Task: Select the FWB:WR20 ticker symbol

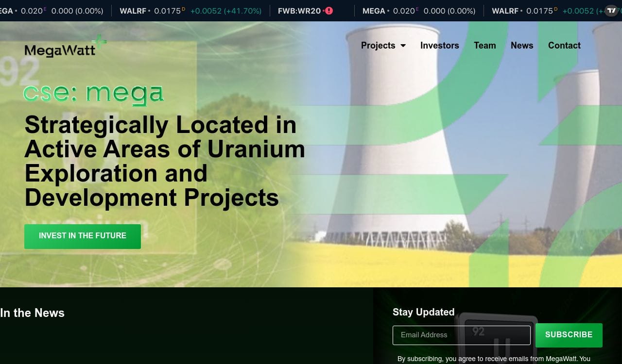Action: coord(299,11)
